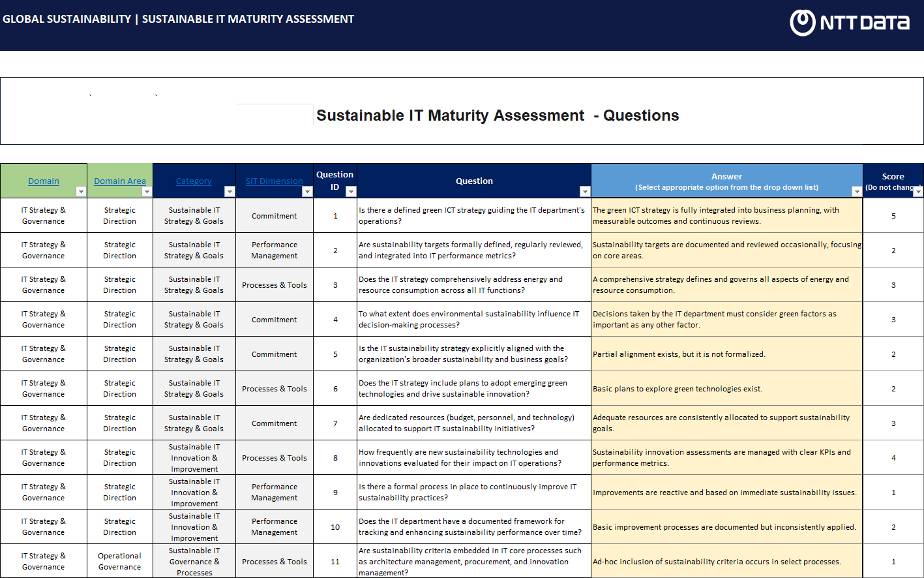Image resolution: width=924 pixels, height=578 pixels.
Task: Click question 'Does the IT department have a documented framework'
Action: (474, 526)
